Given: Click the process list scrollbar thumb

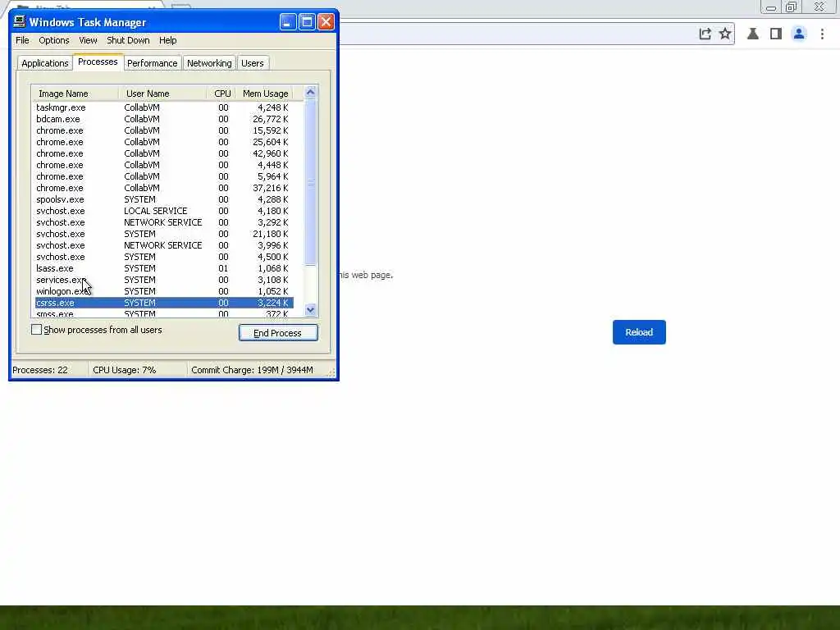Looking at the screenshot, I should [310, 182].
